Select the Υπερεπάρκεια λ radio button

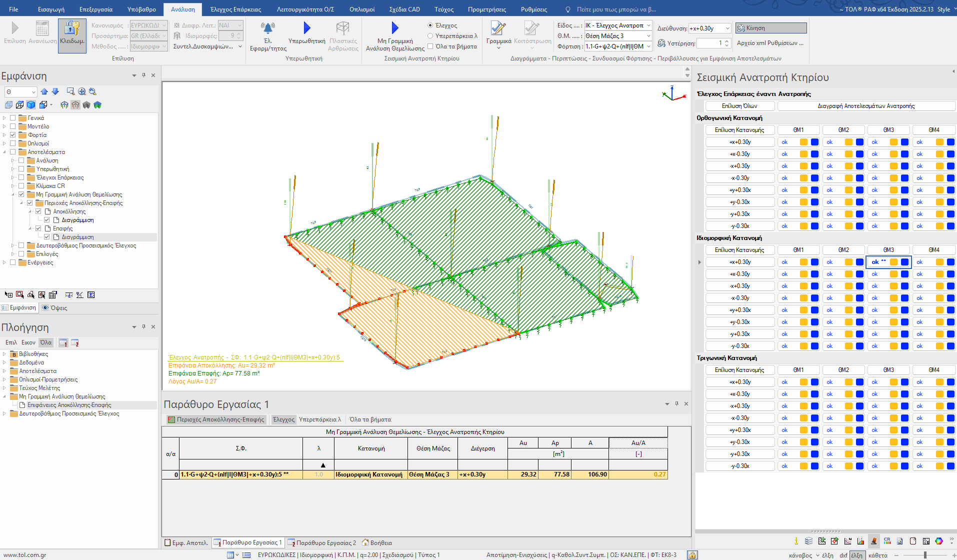430,36
